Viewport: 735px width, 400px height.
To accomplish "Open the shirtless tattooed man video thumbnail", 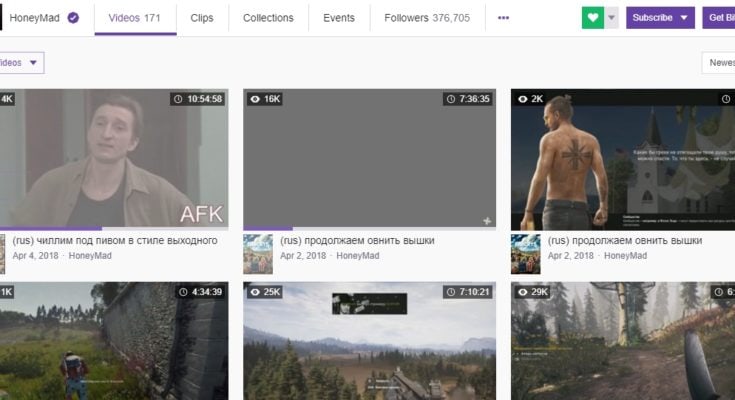I will point(623,159).
